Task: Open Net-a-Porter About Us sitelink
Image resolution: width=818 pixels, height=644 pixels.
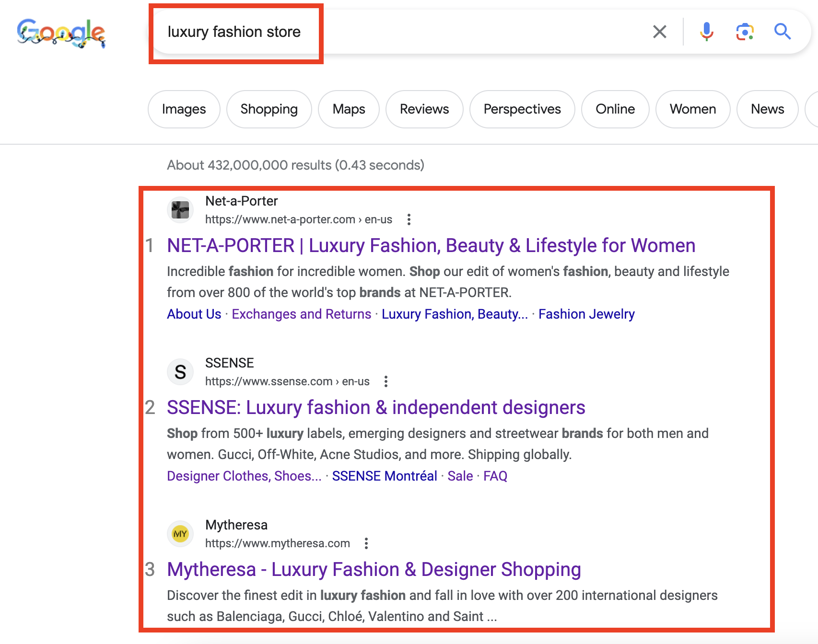Action: point(194,314)
